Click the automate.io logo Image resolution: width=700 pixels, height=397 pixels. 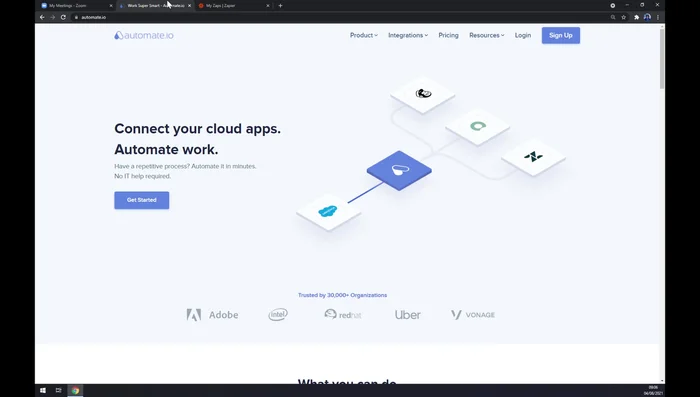144,35
